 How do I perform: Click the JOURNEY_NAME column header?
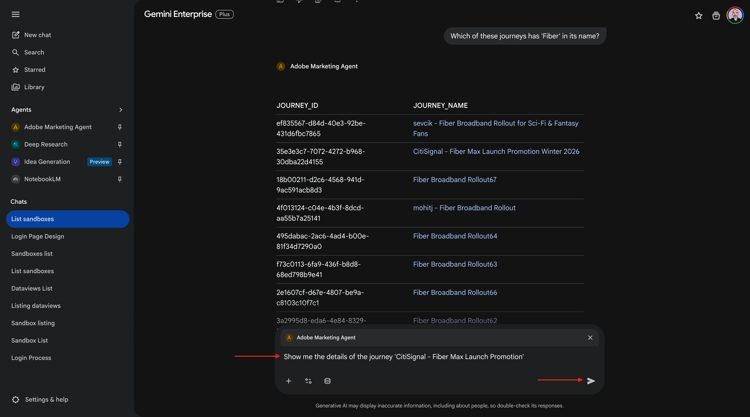pos(440,106)
